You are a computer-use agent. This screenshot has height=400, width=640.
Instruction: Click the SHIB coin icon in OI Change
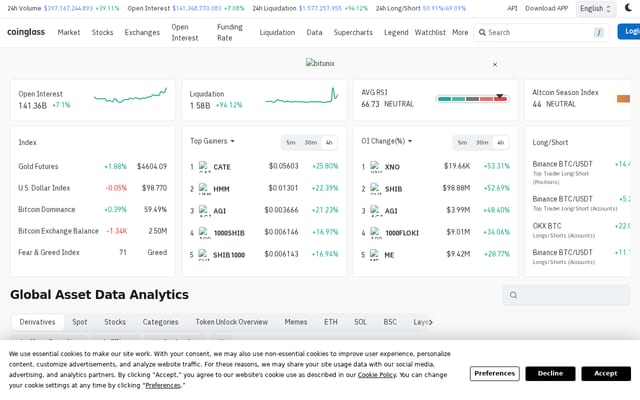click(376, 189)
